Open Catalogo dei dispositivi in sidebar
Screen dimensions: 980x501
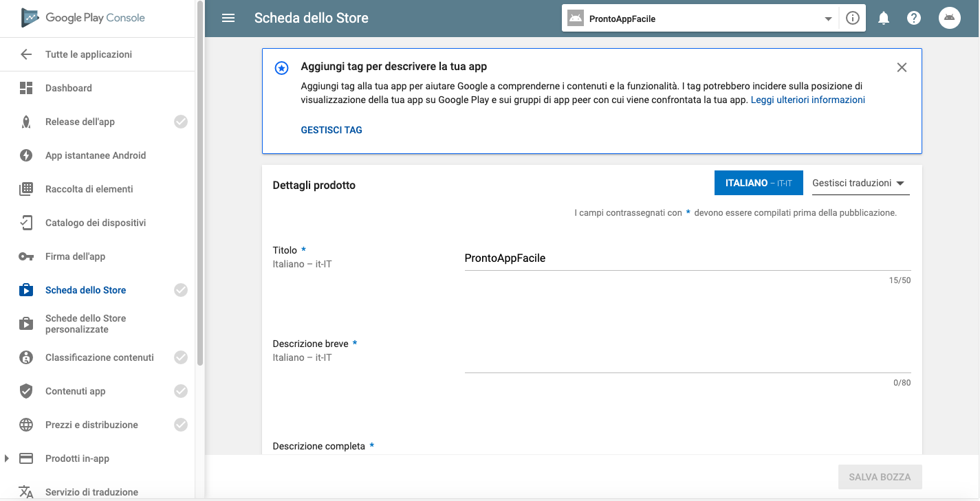(x=96, y=223)
